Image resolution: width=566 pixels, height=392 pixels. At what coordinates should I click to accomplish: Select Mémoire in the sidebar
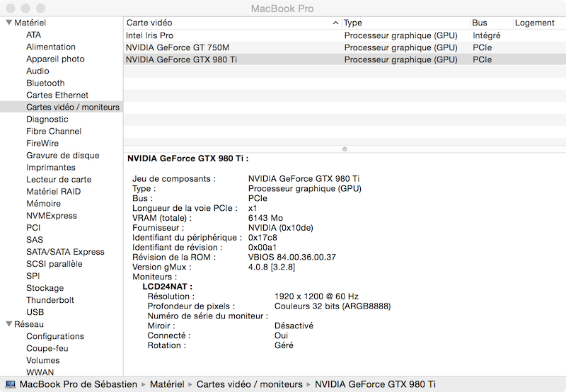pyautogui.click(x=43, y=204)
